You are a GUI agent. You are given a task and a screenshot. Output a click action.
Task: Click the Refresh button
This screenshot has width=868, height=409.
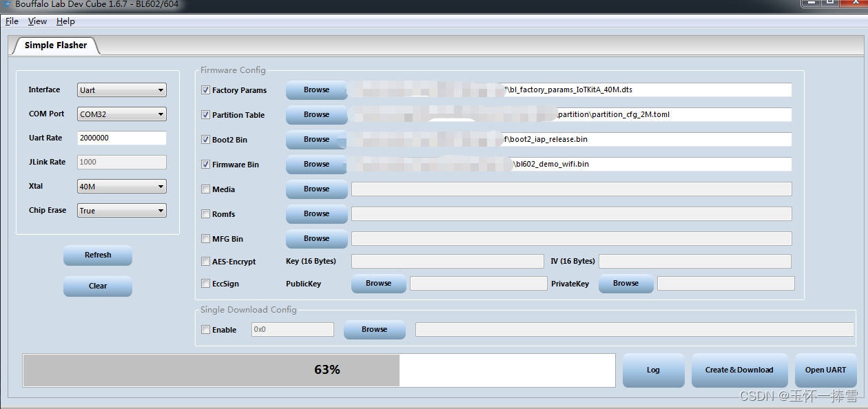click(x=98, y=255)
